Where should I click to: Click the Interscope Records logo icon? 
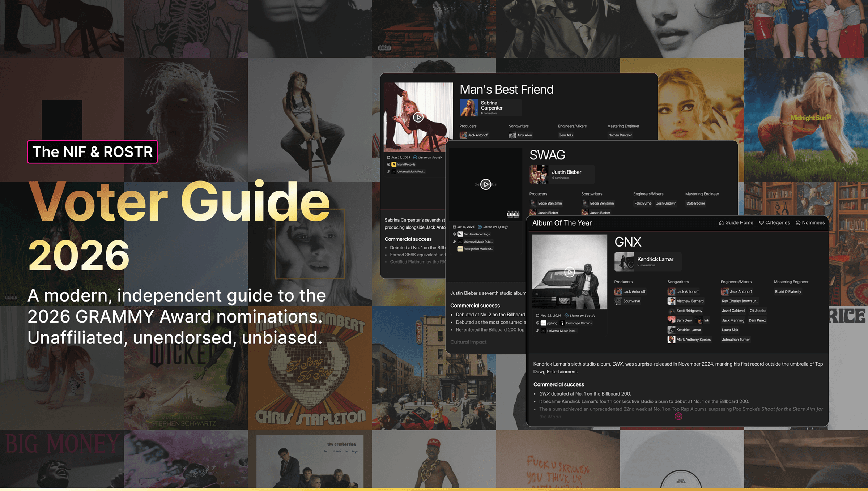point(562,323)
